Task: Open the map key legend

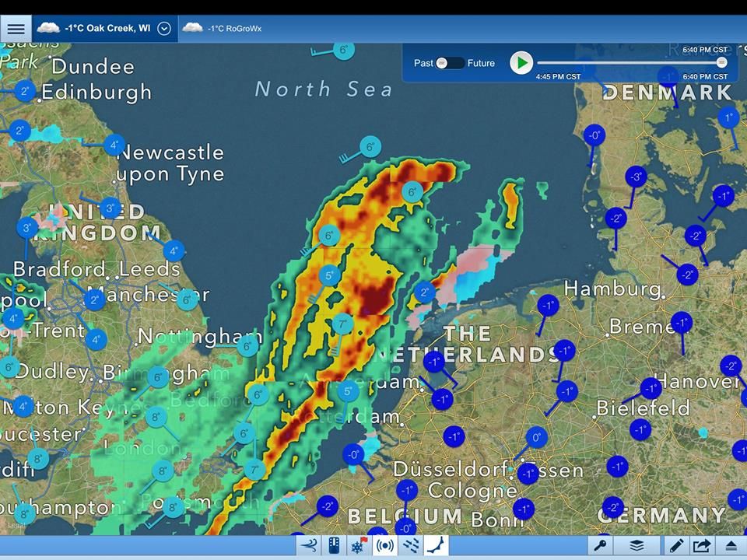Action: click(x=600, y=546)
